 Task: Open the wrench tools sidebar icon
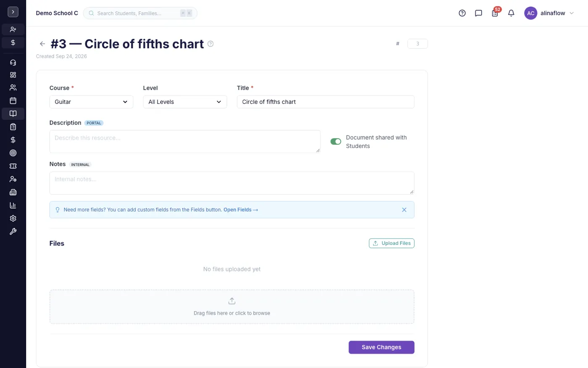click(13, 231)
